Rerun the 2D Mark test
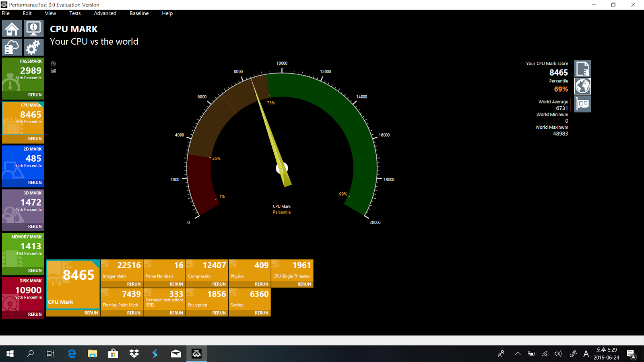Viewport: 644px width, 362px height. (35, 183)
